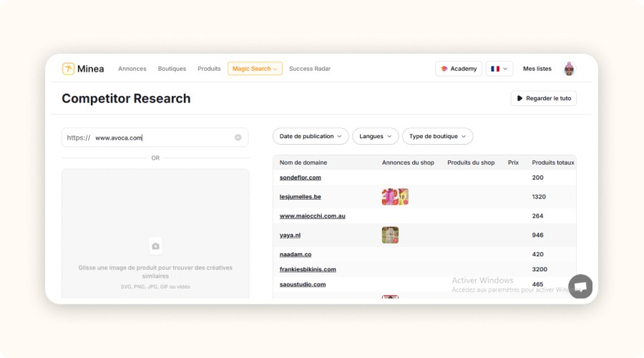644x358 pixels.
Task: Open the French flag language selector
Action: coord(499,69)
